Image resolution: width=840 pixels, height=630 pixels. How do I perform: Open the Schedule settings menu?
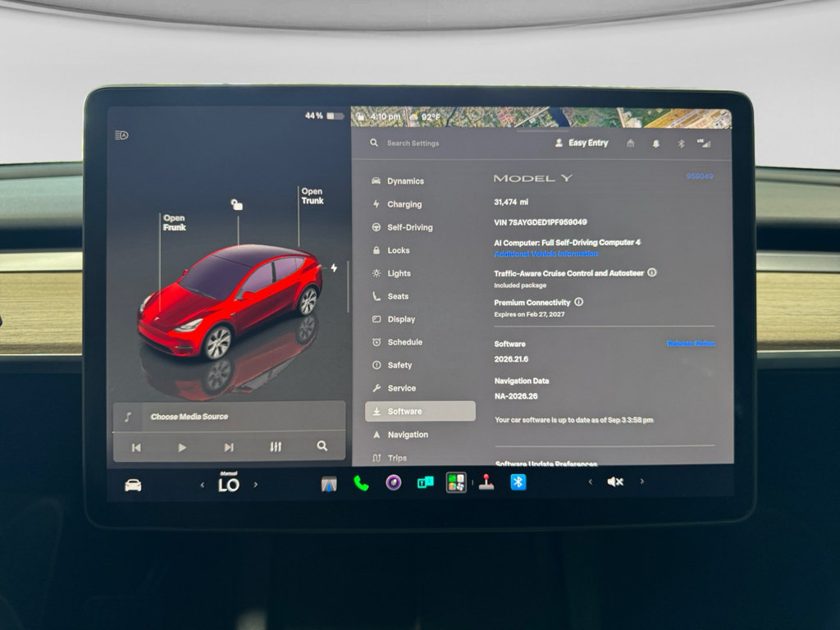397,342
